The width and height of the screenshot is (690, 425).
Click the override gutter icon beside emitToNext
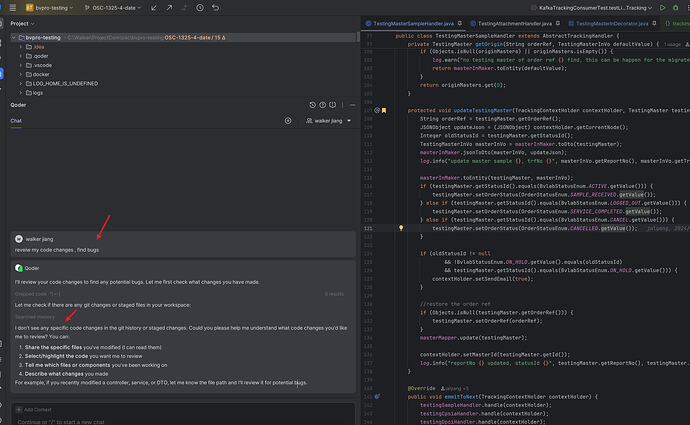click(377, 396)
